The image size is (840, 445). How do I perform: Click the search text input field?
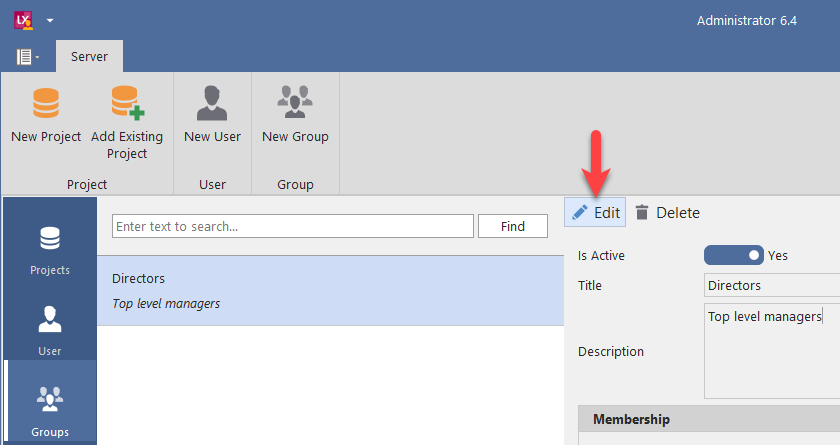coord(292,227)
